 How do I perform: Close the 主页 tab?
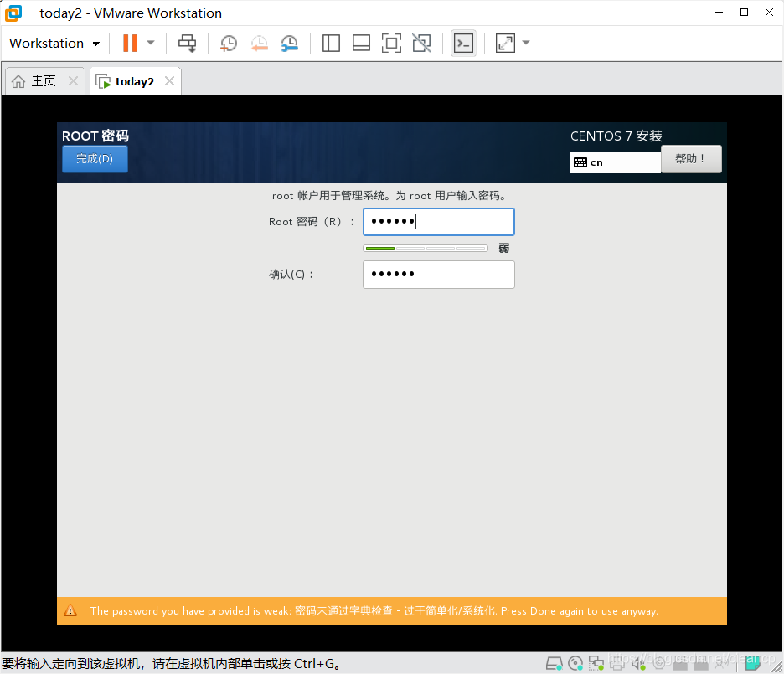tap(73, 81)
